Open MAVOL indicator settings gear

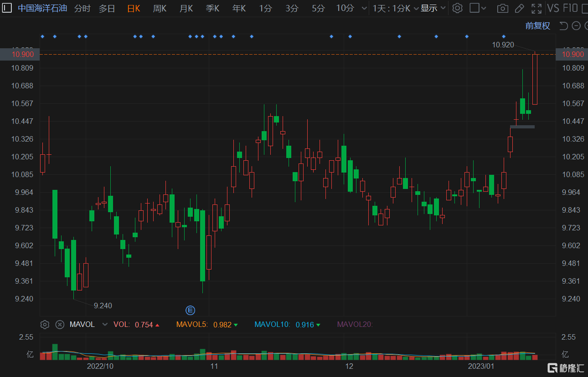point(45,325)
